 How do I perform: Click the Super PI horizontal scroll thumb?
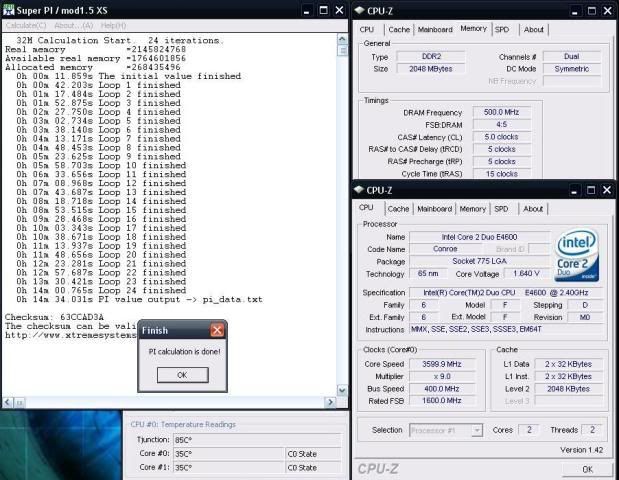(19, 402)
